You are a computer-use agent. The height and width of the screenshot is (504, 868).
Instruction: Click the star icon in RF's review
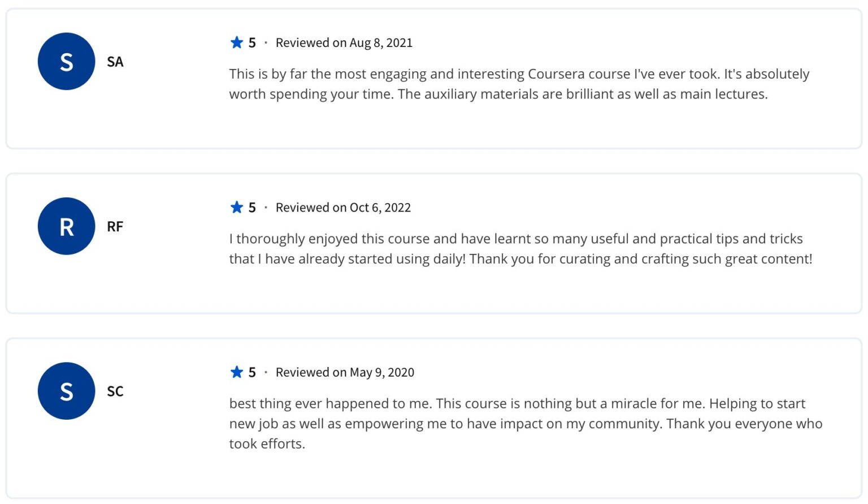[x=237, y=207]
